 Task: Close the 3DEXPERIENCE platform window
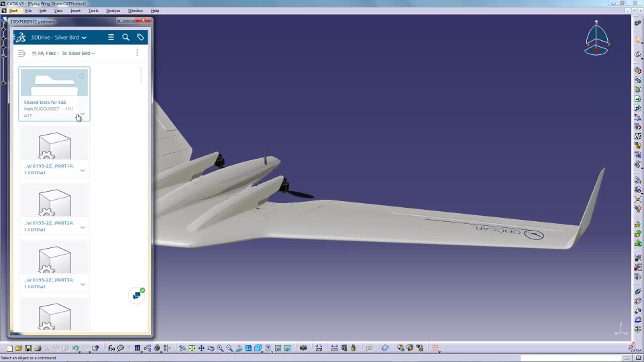[x=144, y=20]
